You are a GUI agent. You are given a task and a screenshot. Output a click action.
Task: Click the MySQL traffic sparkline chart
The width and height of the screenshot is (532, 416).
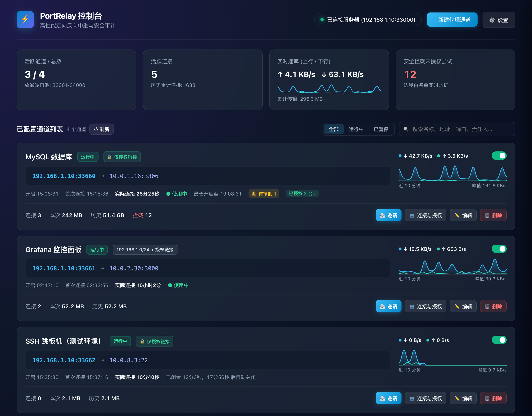click(x=452, y=173)
